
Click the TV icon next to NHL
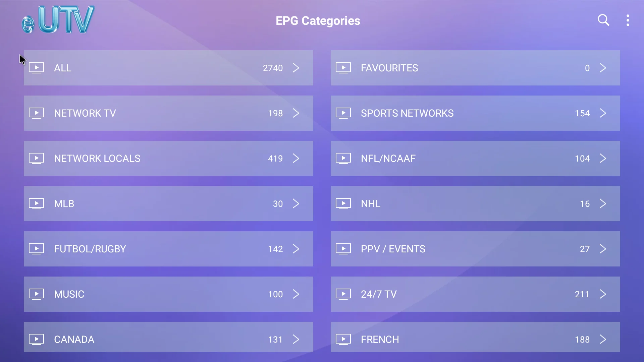tap(343, 204)
